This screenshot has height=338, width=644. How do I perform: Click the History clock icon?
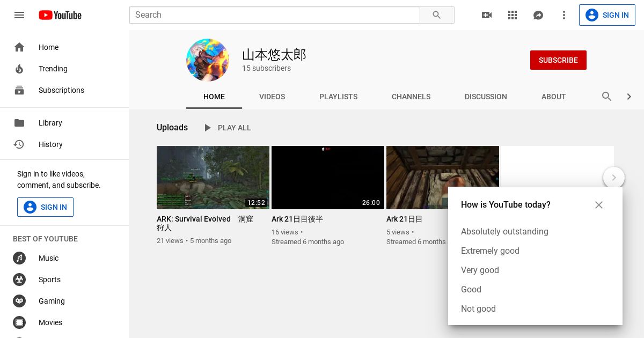19,144
